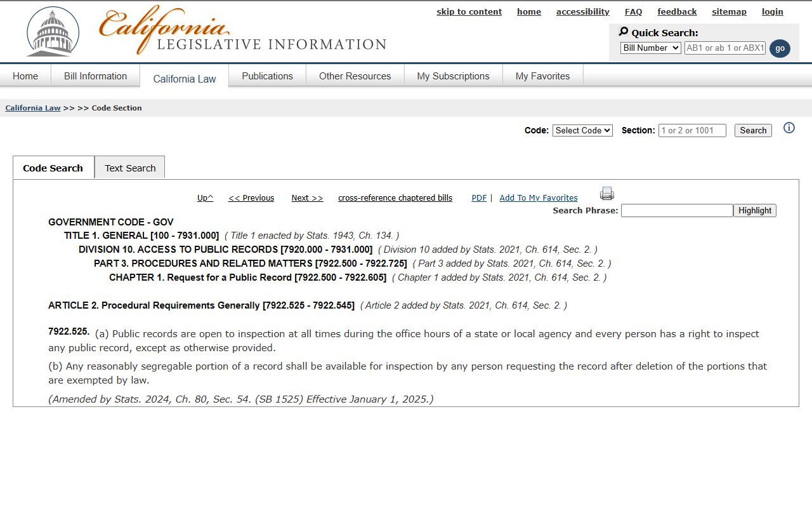Click the California Legislative Information banner logo
Image resolution: width=812 pixels, height=508 pixels.
coord(243,30)
